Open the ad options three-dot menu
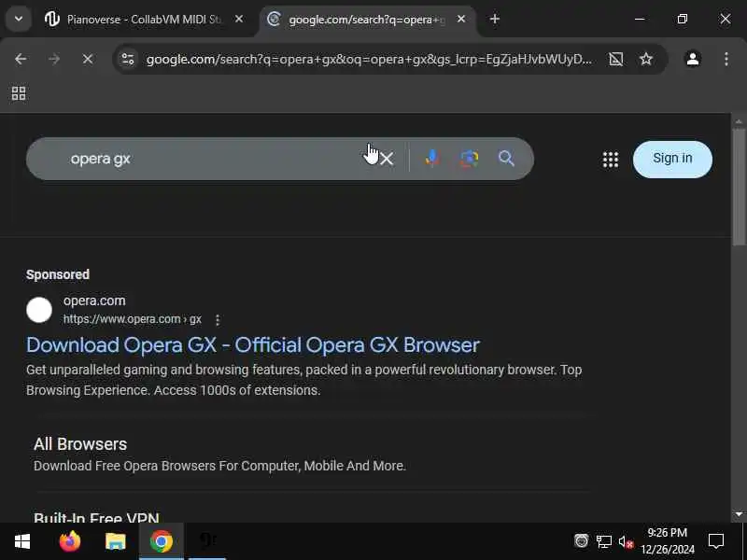747x560 pixels. 218,320
